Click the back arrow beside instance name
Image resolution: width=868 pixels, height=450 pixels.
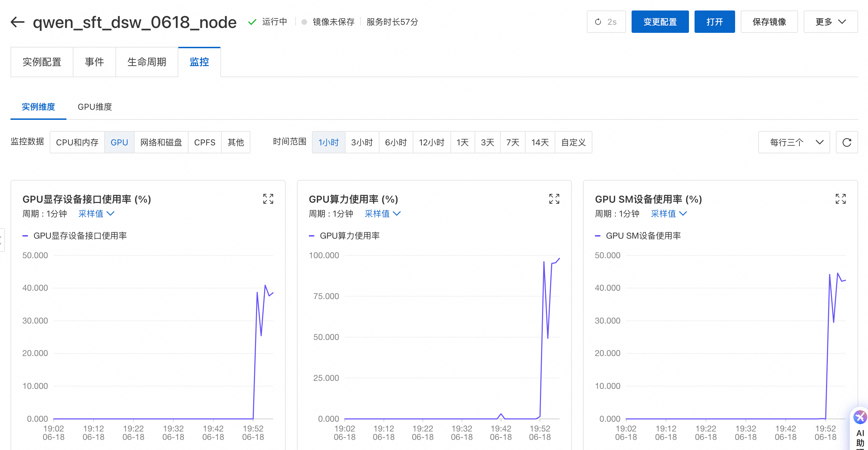(x=17, y=22)
